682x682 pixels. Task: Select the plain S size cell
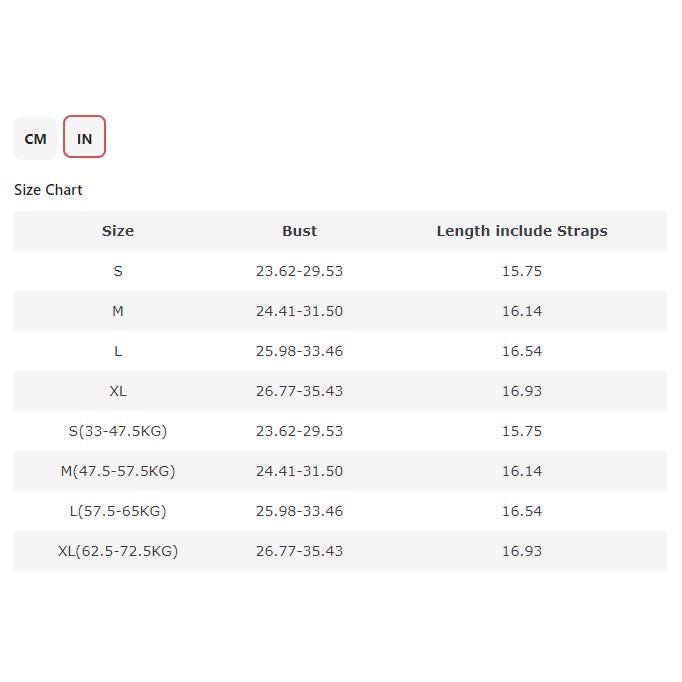(118, 271)
